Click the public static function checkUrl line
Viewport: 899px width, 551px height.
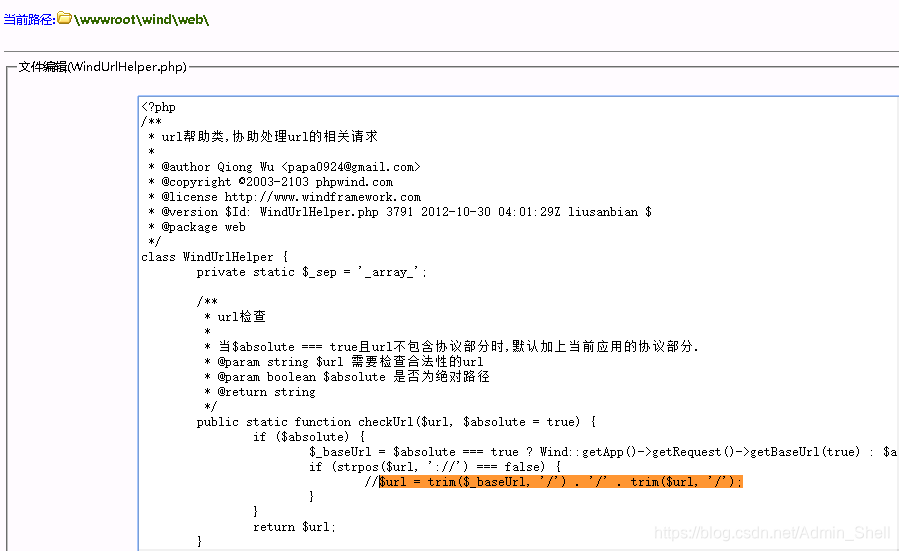(x=396, y=421)
